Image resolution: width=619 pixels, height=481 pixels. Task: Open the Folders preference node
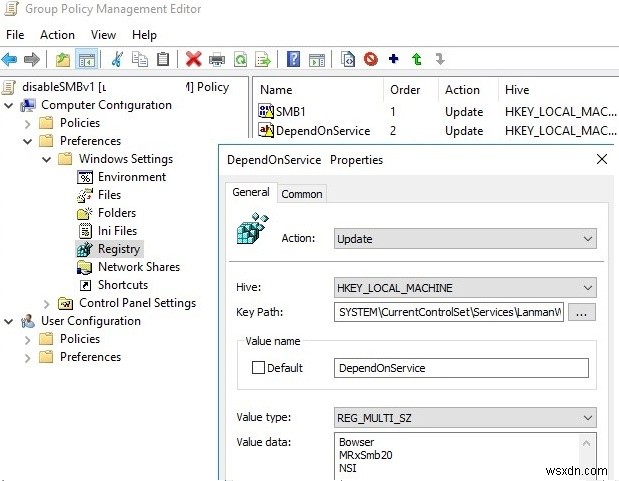[x=107, y=213]
